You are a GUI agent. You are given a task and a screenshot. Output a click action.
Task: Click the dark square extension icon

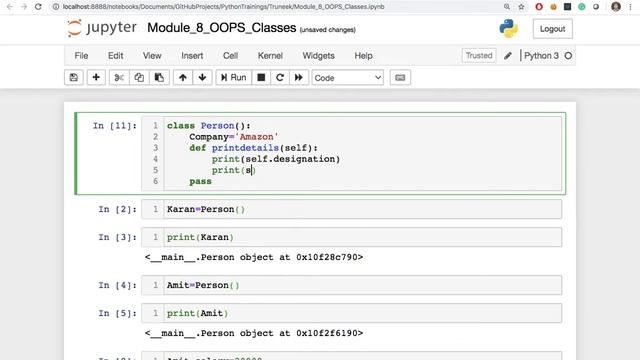(x=567, y=7)
